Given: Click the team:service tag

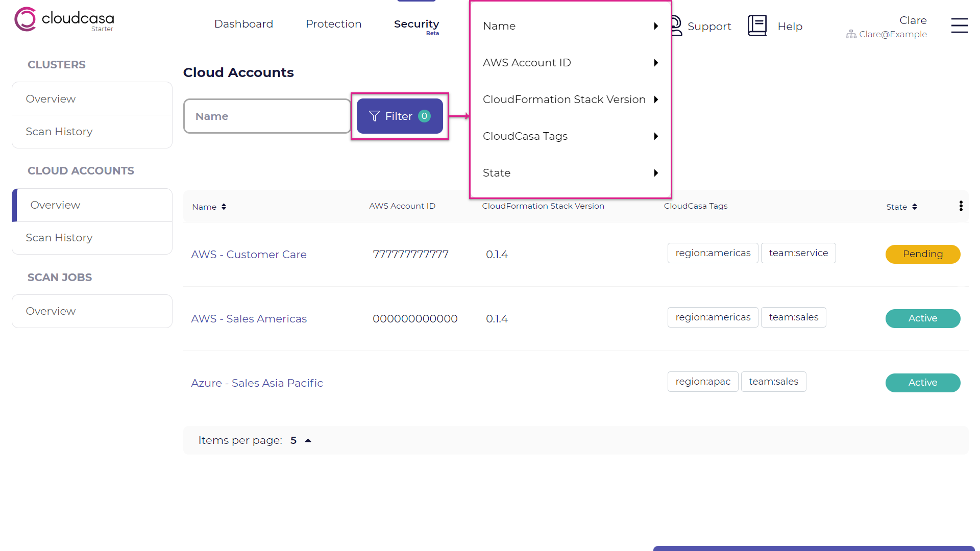Looking at the screenshot, I should click(x=798, y=253).
